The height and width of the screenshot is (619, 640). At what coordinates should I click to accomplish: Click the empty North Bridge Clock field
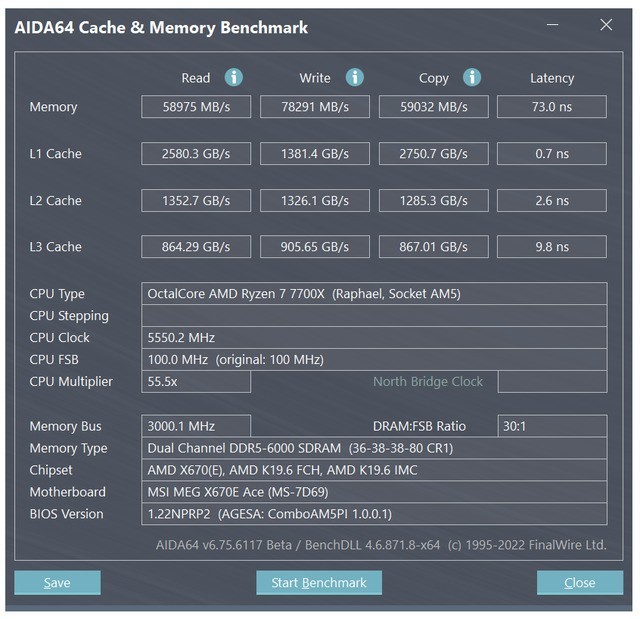[552, 382]
